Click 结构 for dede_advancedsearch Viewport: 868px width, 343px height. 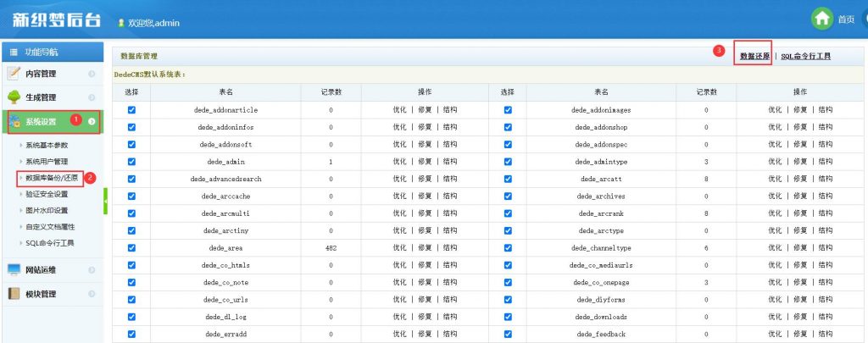click(450, 179)
